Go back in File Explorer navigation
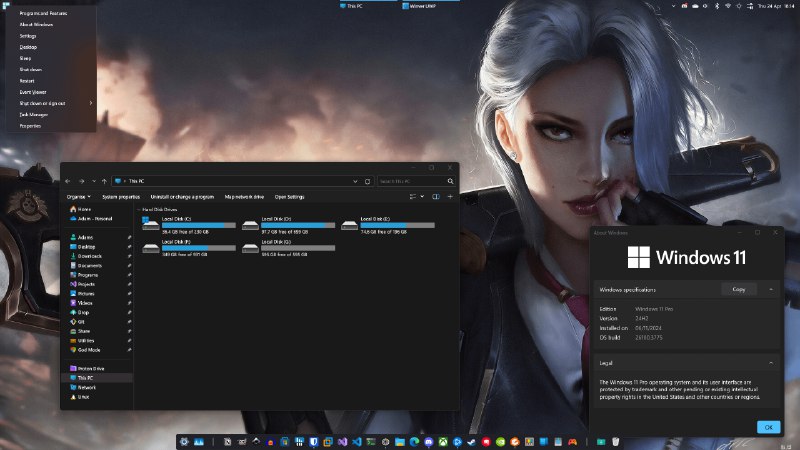 coord(68,181)
